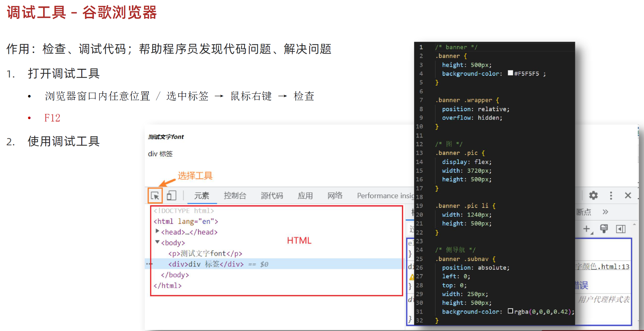The height and width of the screenshot is (331, 644).
Task: Select the closing </body> tag
Action: click(175, 275)
